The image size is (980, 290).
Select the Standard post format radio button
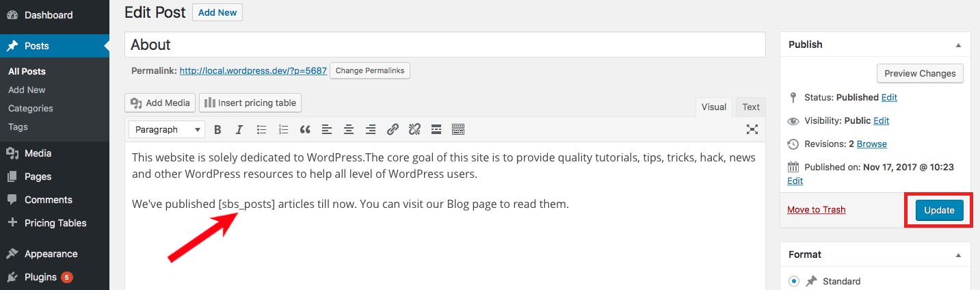(x=793, y=281)
